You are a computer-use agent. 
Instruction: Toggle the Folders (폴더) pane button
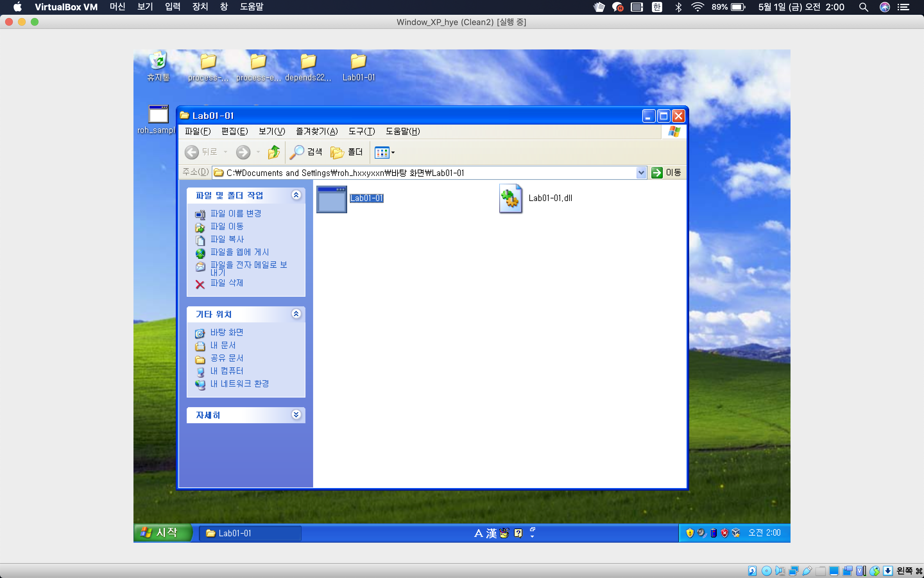pos(346,152)
